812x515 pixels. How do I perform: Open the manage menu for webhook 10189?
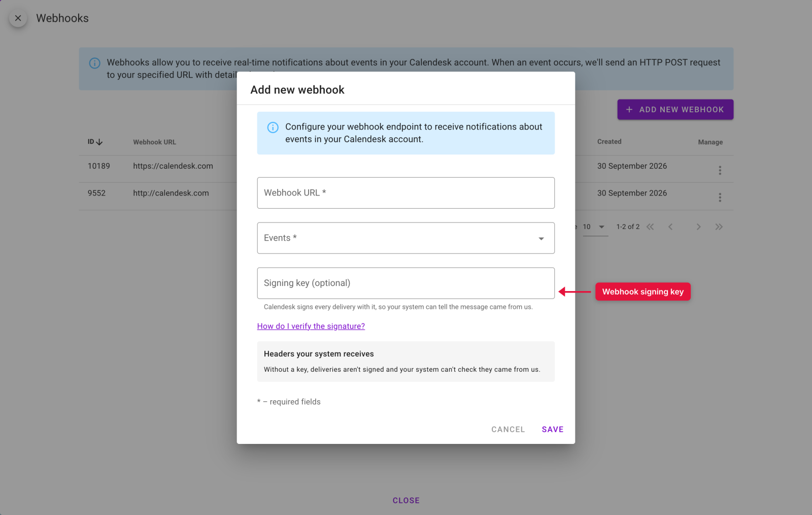click(720, 170)
